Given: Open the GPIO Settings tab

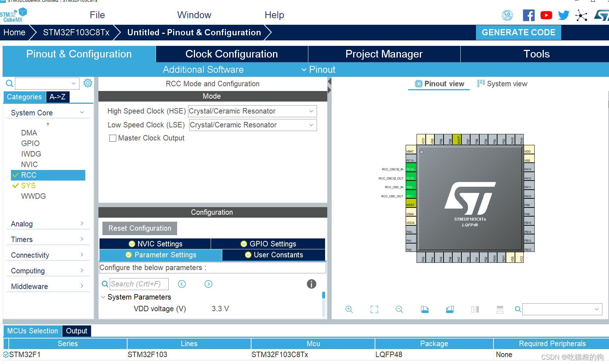Looking at the screenshot, I should (x=268, y=244).
